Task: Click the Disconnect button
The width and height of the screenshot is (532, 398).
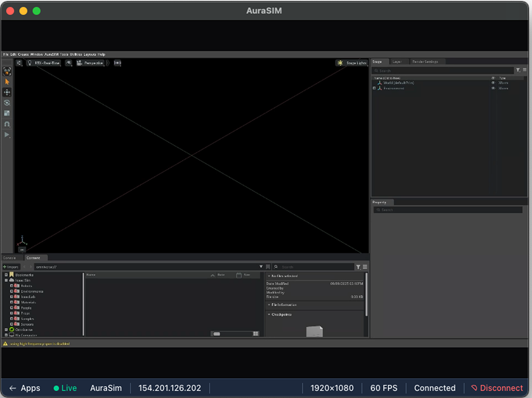Action: tap(497, 388)
